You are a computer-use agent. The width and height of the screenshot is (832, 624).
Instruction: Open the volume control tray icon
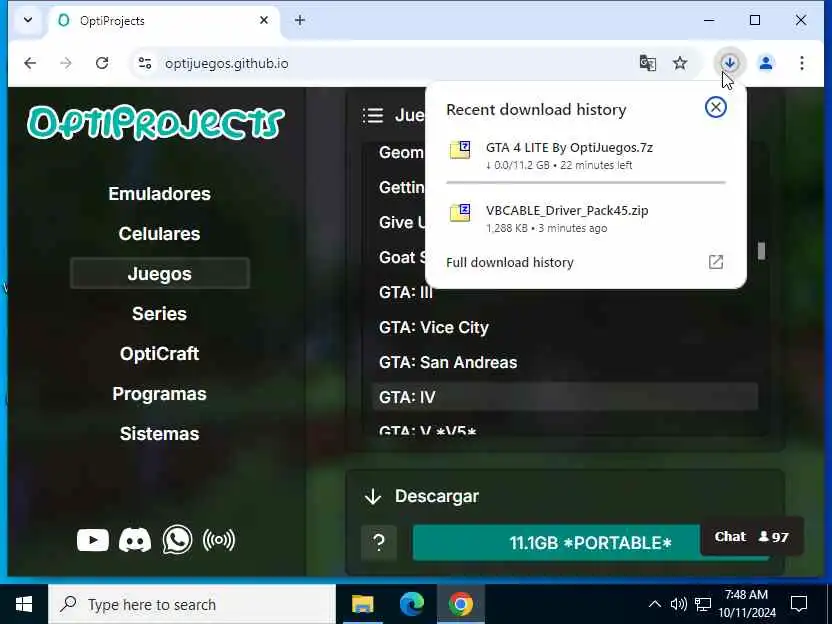pos(679,604)
